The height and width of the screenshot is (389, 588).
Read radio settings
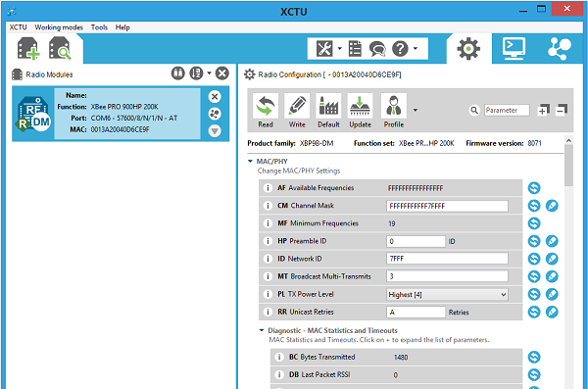266,111
